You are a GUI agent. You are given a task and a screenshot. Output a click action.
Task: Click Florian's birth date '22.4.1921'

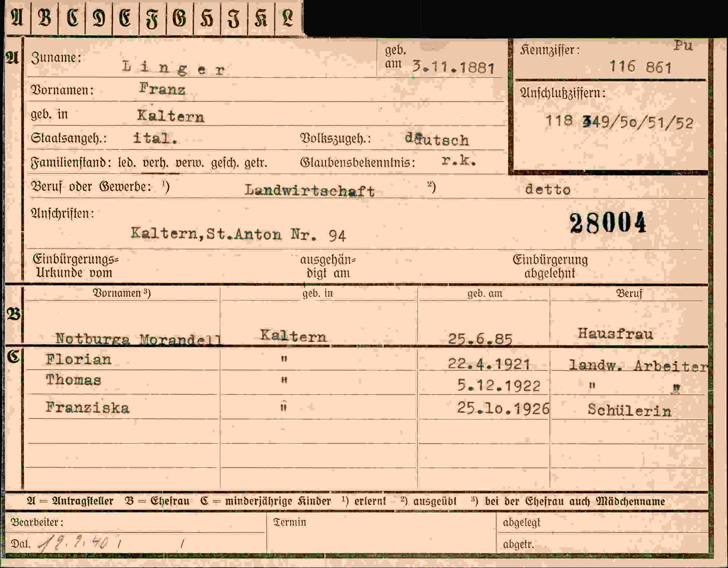tap(489, 364)
